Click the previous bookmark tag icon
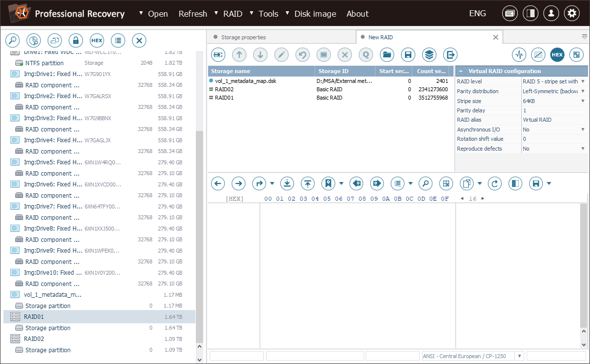Image resolution: width=590 pixels, height=364 pixels. click(356, 183)
